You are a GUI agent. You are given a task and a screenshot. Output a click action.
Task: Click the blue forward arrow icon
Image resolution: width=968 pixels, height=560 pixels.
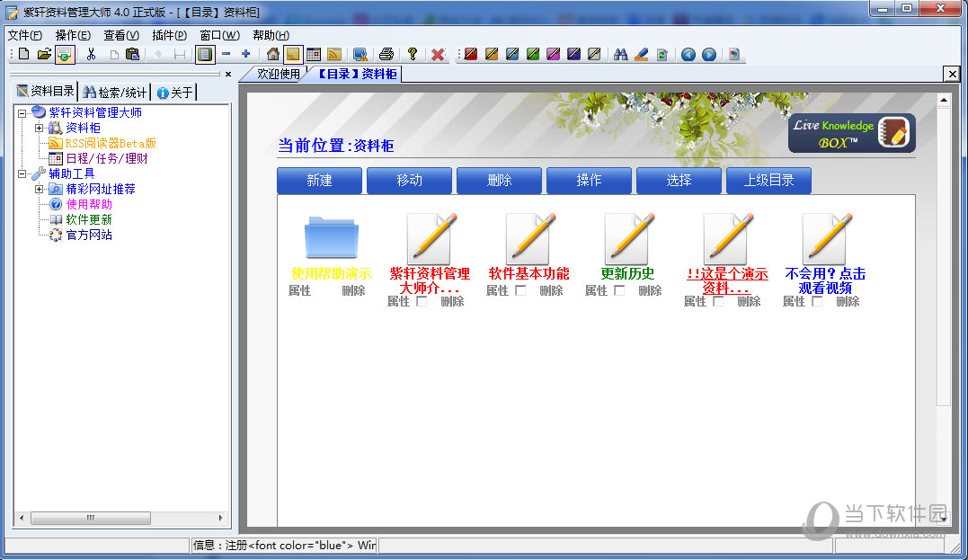coord(709,54)
